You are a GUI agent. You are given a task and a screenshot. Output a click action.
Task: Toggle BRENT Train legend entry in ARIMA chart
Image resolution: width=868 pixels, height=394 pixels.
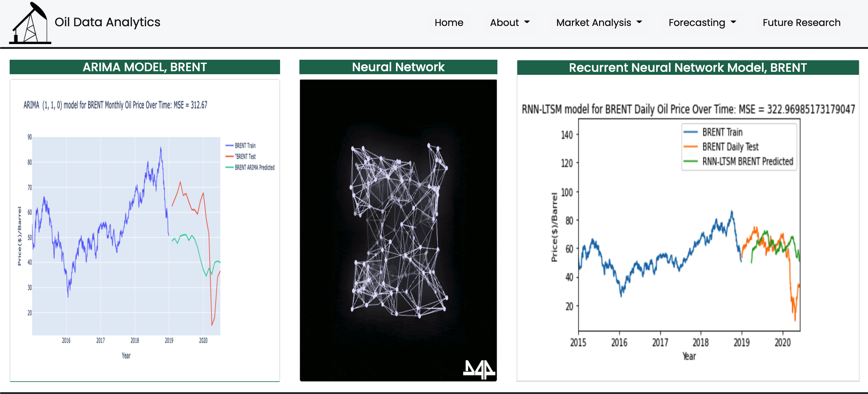(x=245, y=145)
